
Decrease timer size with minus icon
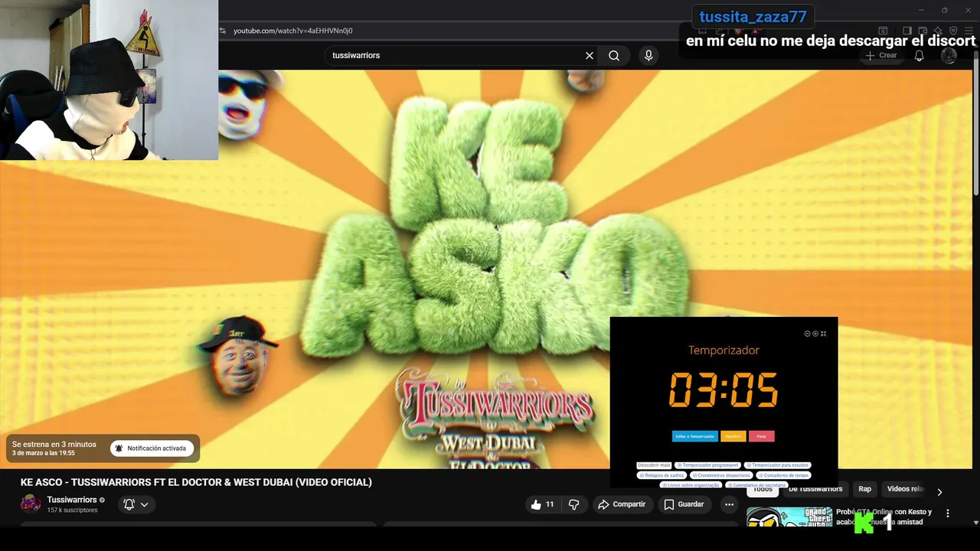[x=807, y=334]
